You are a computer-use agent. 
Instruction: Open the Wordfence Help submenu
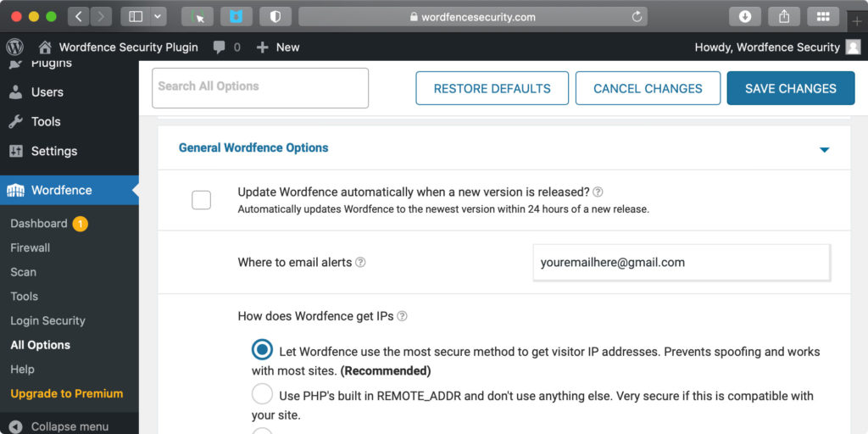pos(22,370)
